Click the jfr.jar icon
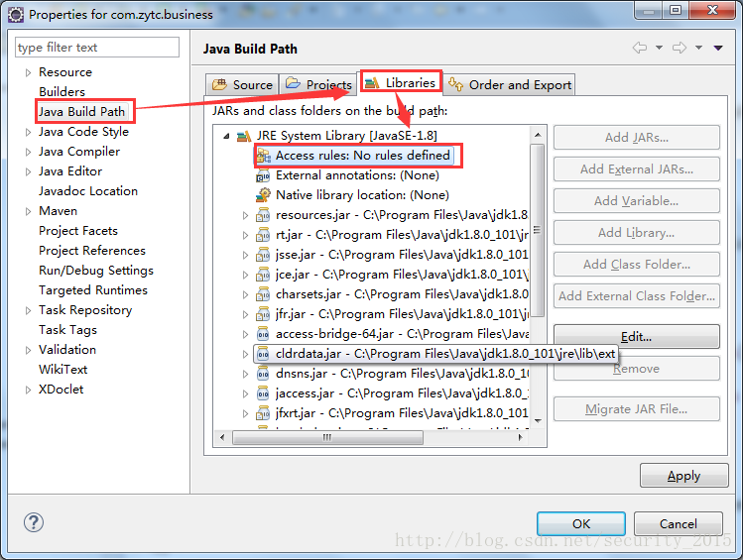743x560 pixels. click(x=263, y=314)
